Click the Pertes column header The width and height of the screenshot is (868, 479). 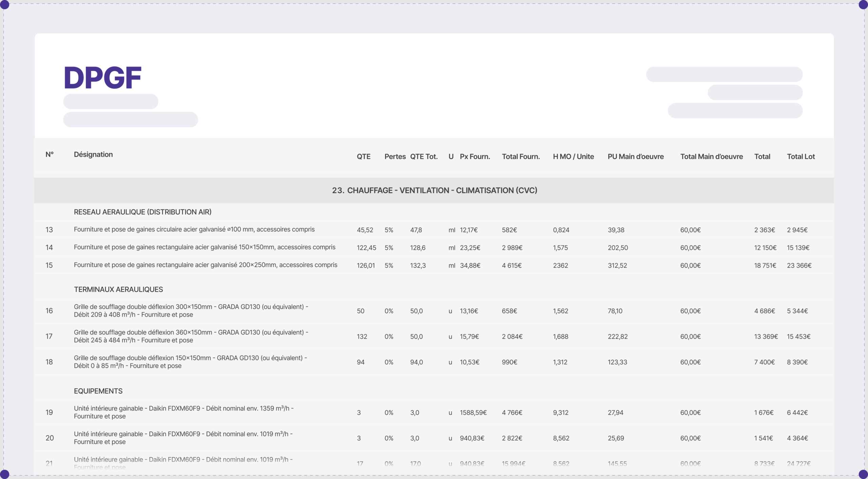(395, 157)
